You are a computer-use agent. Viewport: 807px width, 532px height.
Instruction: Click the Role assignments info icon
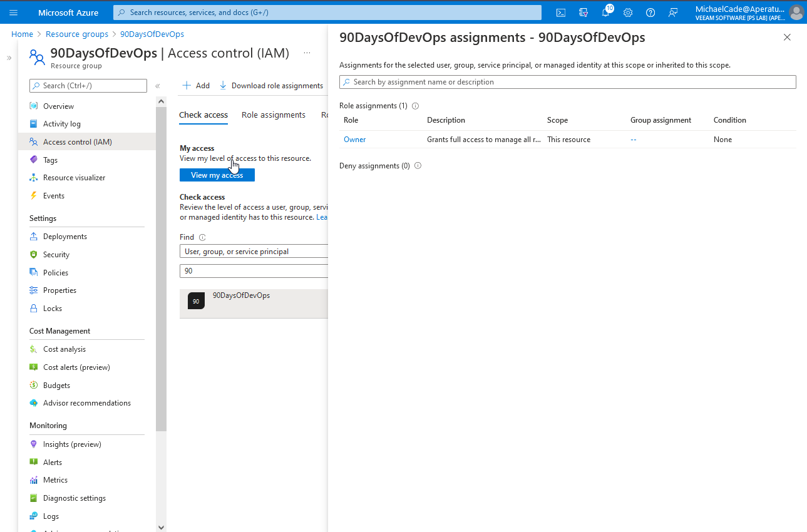415,106
